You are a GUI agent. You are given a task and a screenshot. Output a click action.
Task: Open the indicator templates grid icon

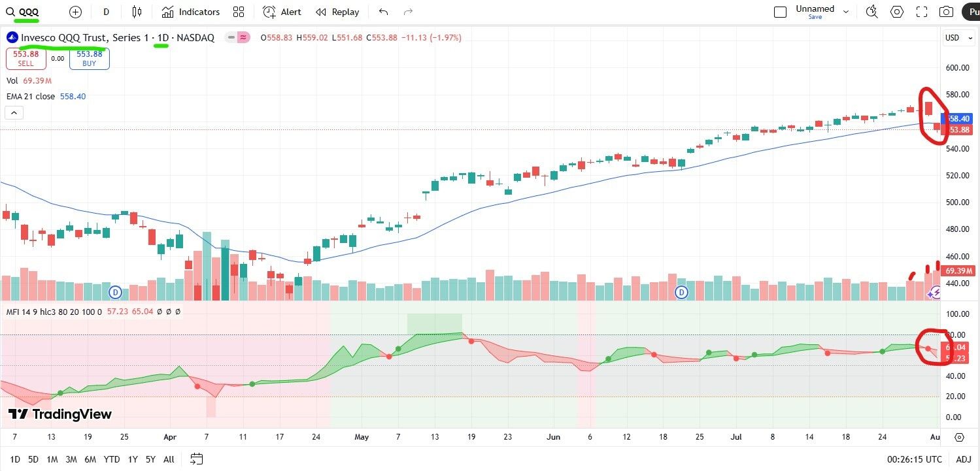pos(239,12)
